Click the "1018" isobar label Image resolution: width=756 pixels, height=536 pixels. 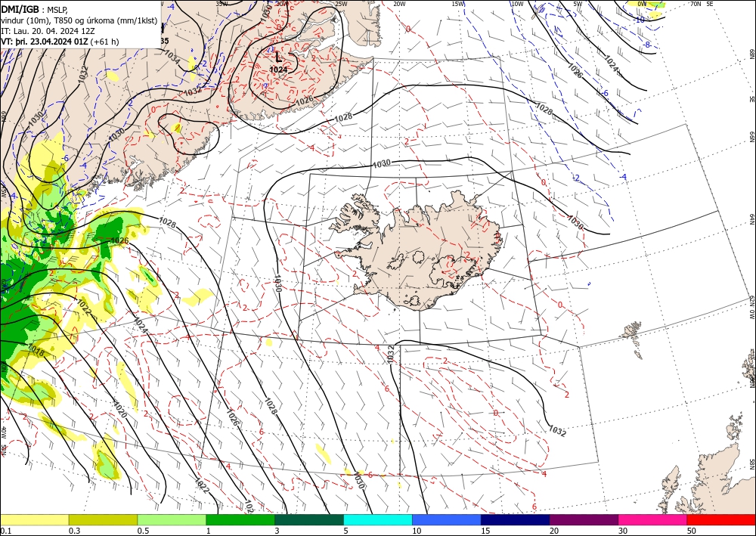pyautogui.click(x=36, y=351)
